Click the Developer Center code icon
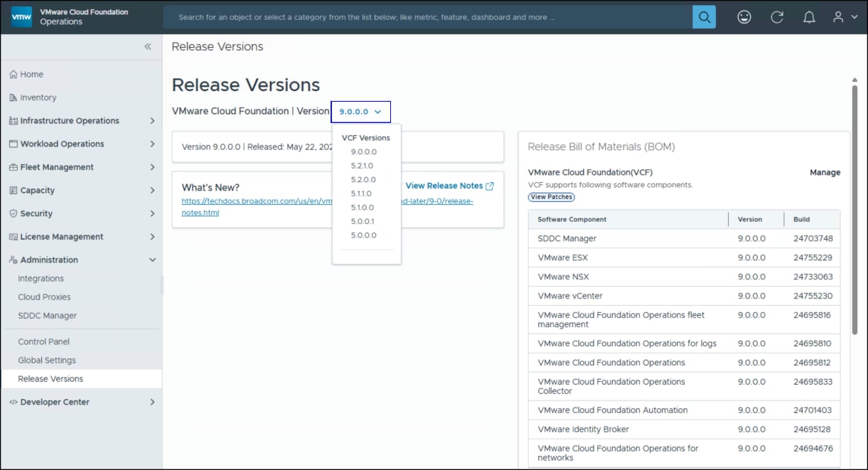Screen dimensions: 868x470 coord(14,402)
